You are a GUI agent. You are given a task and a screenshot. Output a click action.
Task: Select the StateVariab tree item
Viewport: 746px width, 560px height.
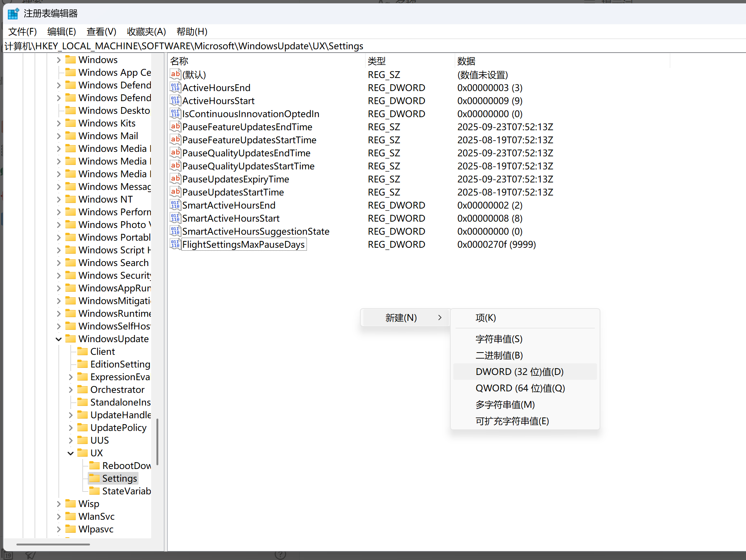pos(127,491)
